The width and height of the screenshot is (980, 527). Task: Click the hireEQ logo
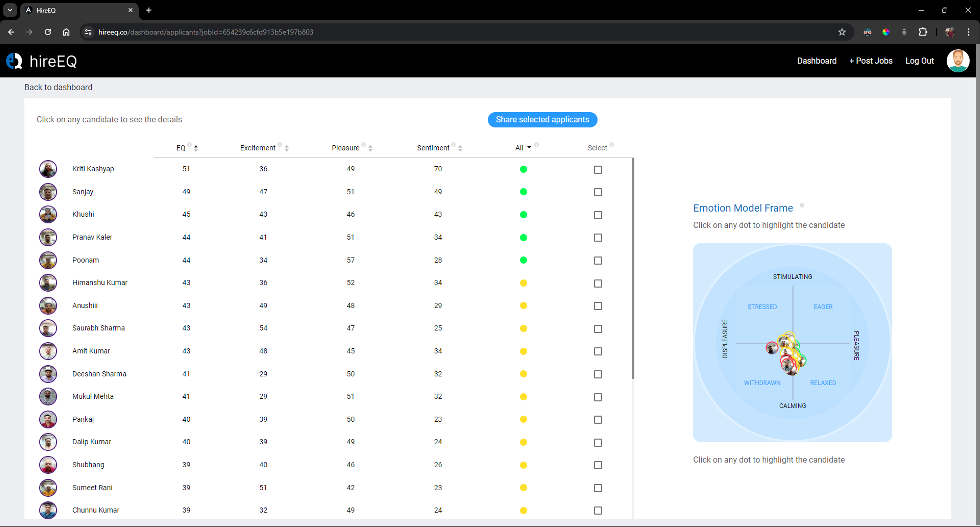click(42, 61)
